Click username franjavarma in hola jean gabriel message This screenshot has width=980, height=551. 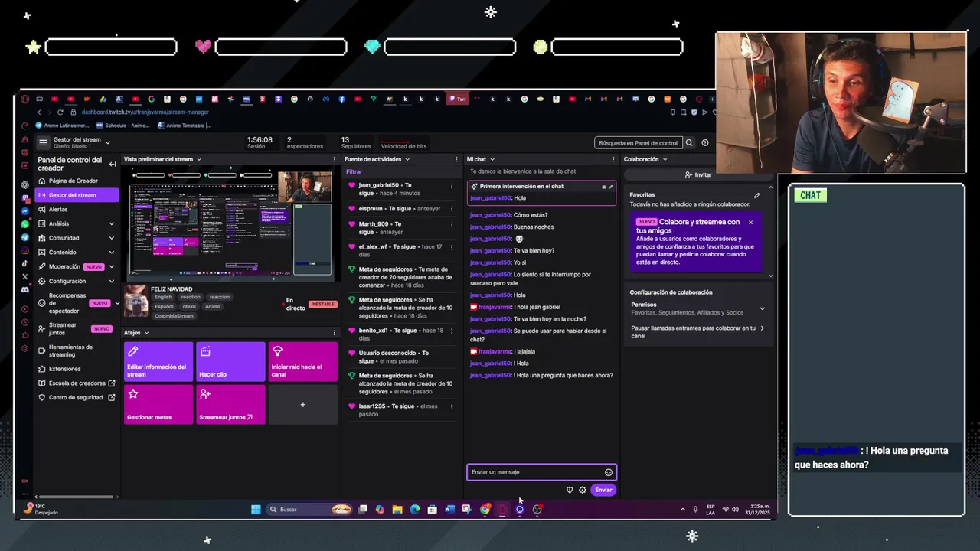pos(495,307)
